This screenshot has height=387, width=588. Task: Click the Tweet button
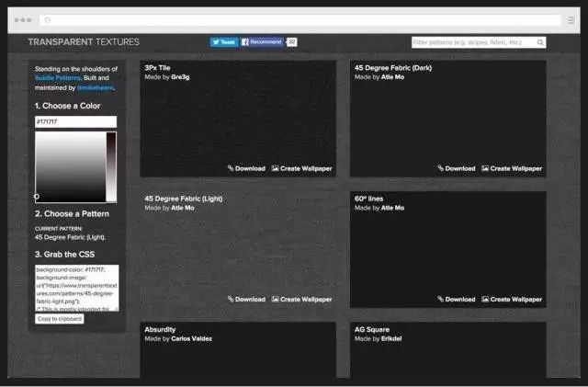click(x=224, y=42)
